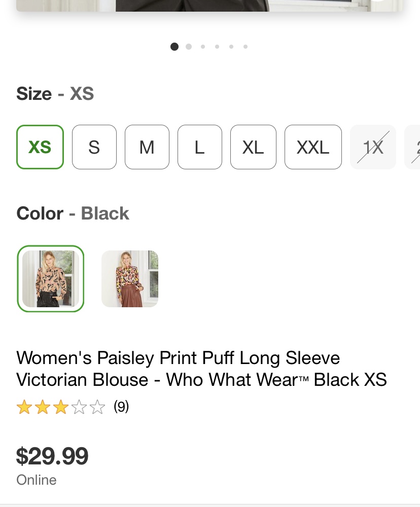
Task: Click the (9) review count
Action: 121,407
